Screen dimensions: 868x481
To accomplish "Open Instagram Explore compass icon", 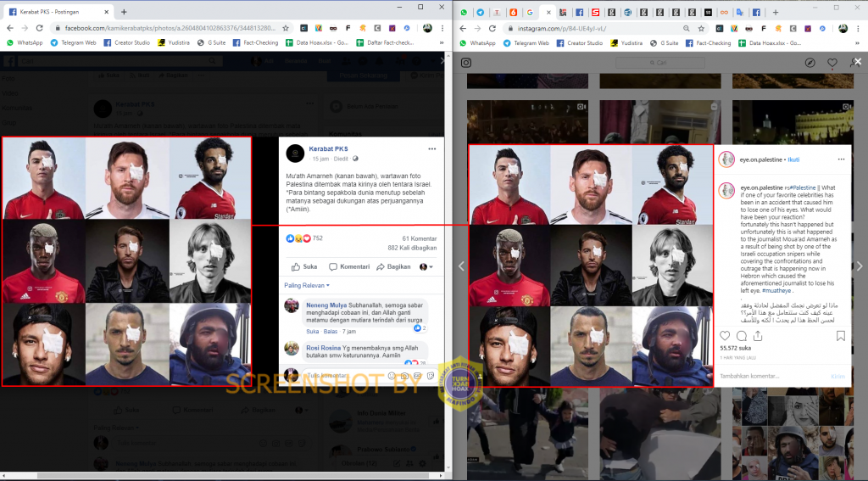I will [810, 63].
